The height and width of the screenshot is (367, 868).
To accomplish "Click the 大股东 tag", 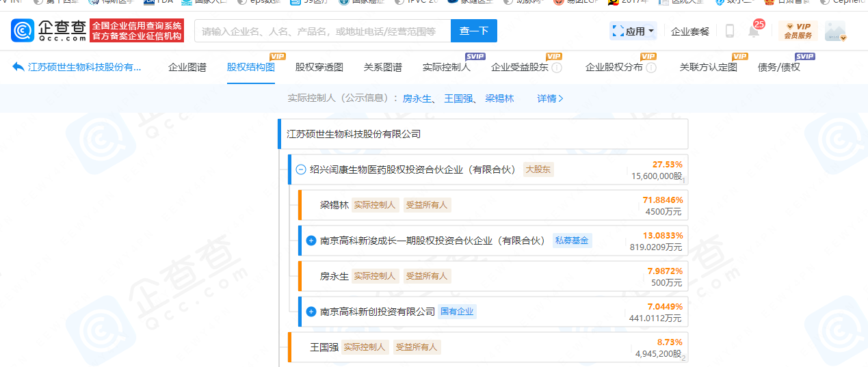I will [538, 169].
